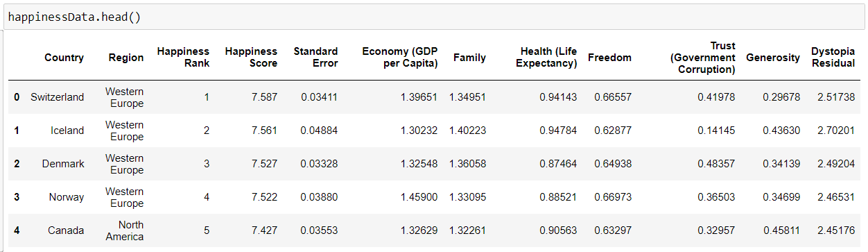Click Switzerland's happiness score 7.587
This screenshot has width=868, height=252.
click(x=265, y=97)
